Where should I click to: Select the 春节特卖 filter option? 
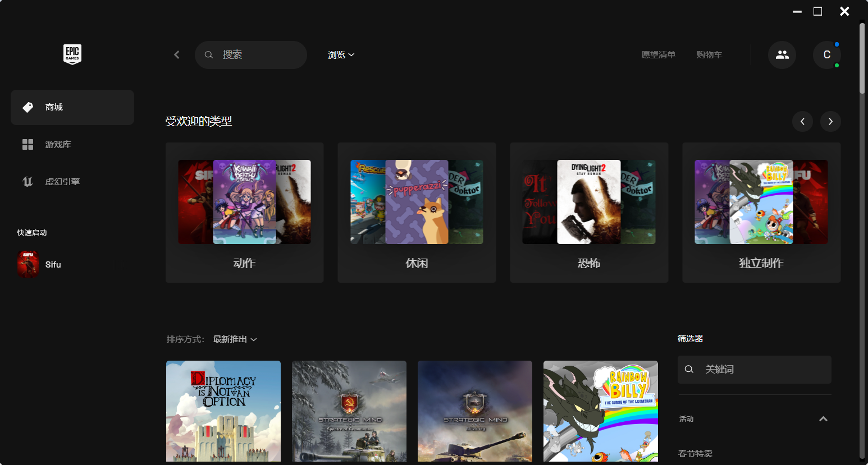pos(695,454)
